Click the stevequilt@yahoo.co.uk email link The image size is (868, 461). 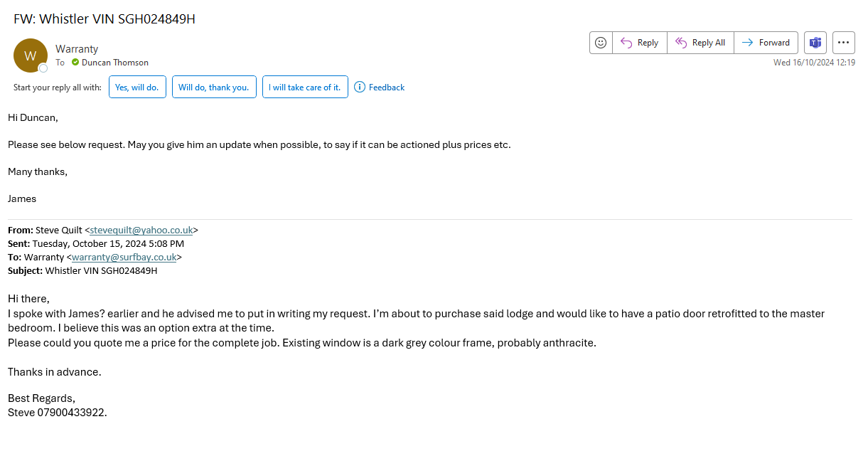click(x=141, y=231)
